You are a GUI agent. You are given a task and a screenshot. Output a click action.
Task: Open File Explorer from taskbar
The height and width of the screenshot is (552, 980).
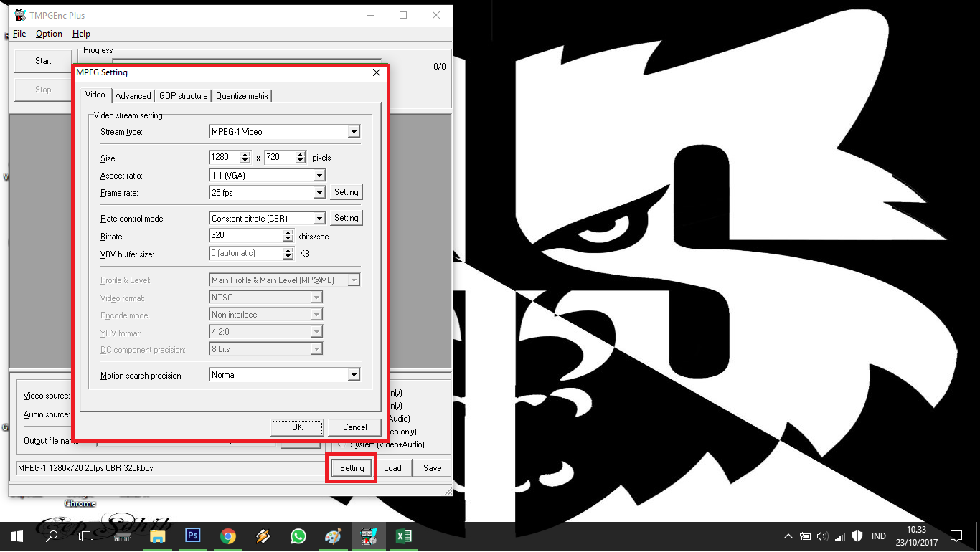(x=158, y=536)
